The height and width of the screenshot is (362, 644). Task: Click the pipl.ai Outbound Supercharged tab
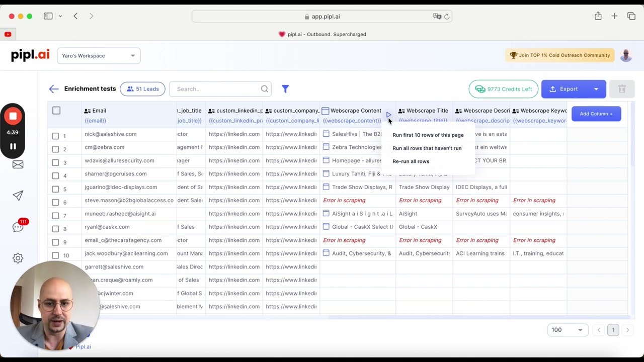tap(322, 34)
